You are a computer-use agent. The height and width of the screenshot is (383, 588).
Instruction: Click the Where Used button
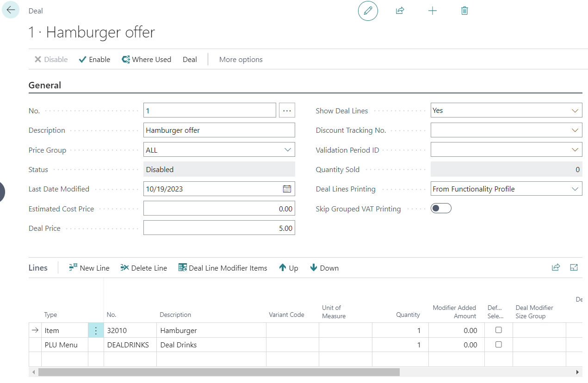tap(146, 59)
